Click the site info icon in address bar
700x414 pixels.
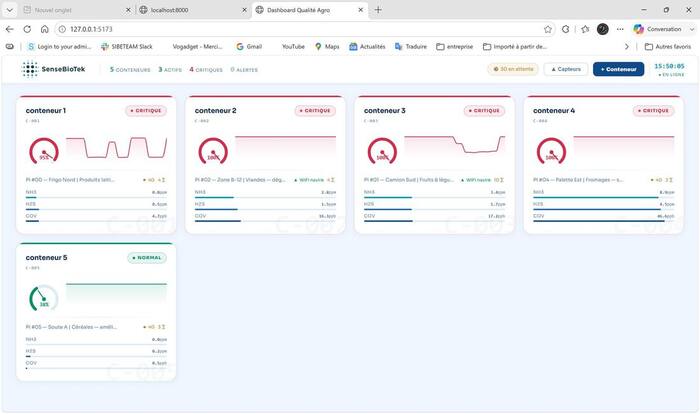click(62, 29)
